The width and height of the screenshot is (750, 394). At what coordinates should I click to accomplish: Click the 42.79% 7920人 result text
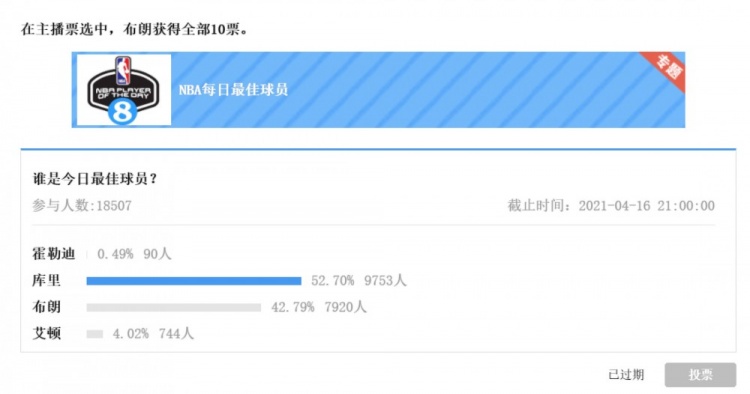[x=319, y=307]
